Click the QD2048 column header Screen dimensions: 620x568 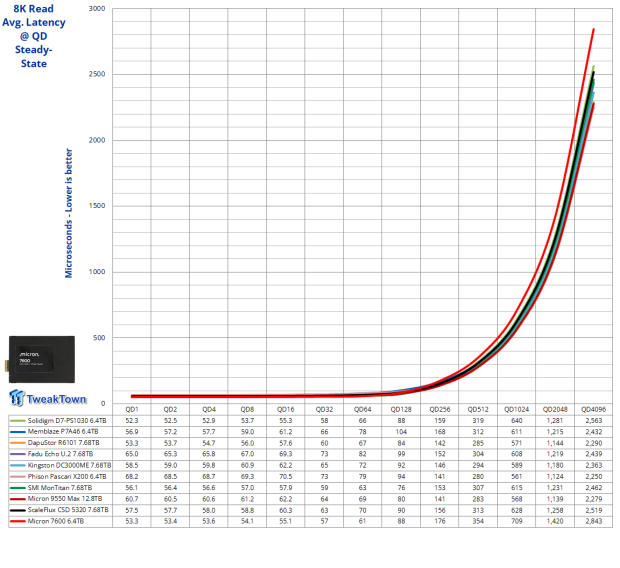click(x=555, y=409)
